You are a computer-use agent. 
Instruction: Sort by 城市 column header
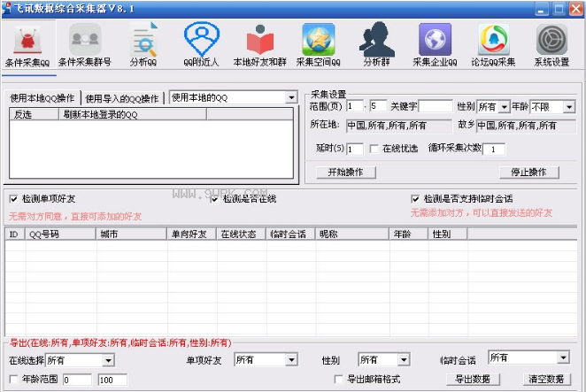pos(132,234)
